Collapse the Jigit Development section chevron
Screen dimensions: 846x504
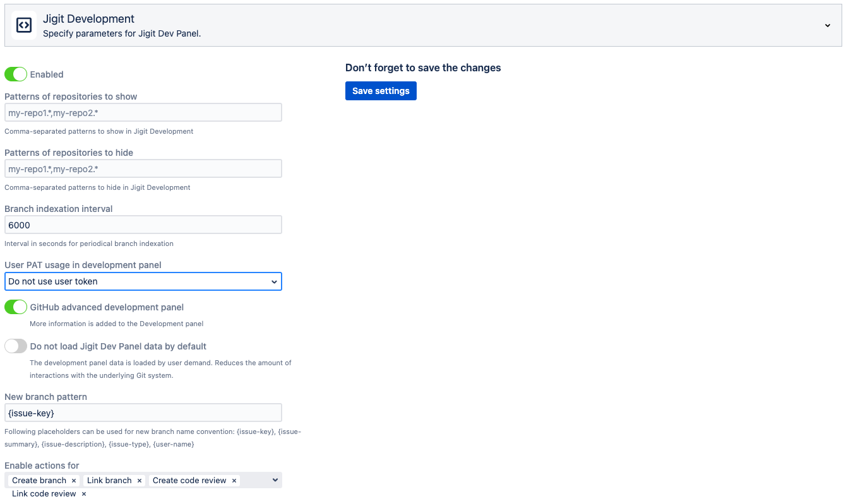pos(827,26)
